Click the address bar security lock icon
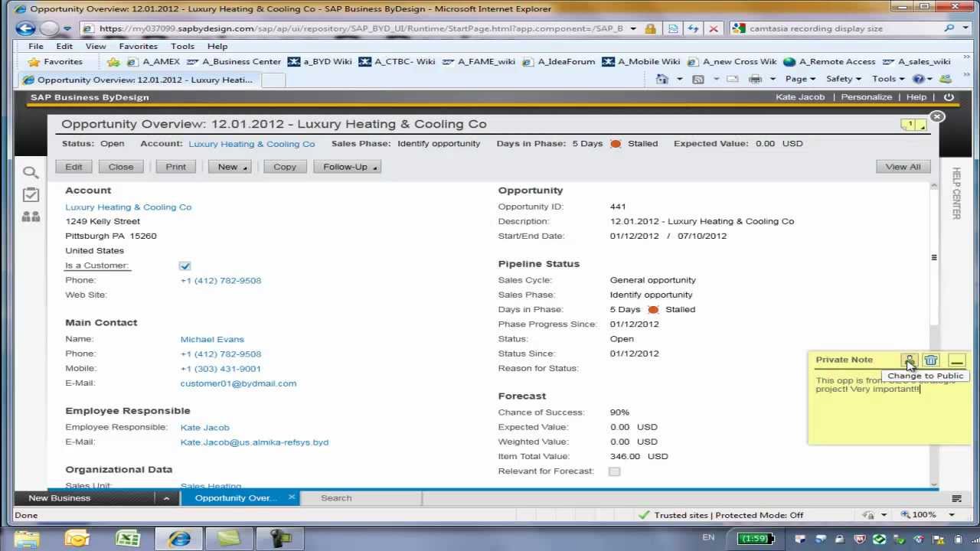 pyautogui.click(x=650, y=28)
